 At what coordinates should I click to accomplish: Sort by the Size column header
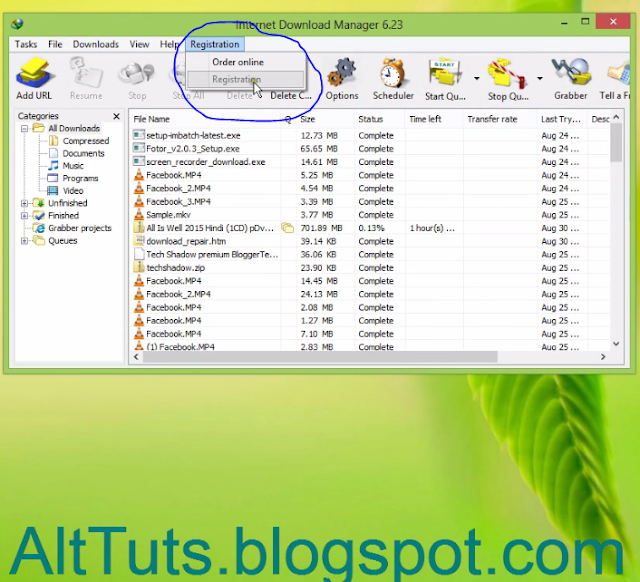pyautogui.click(x=325, y=119)
